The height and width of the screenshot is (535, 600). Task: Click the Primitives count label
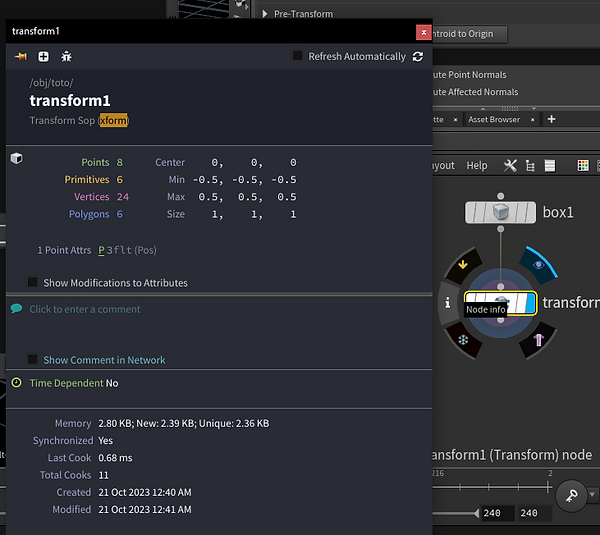click(87, 179)
